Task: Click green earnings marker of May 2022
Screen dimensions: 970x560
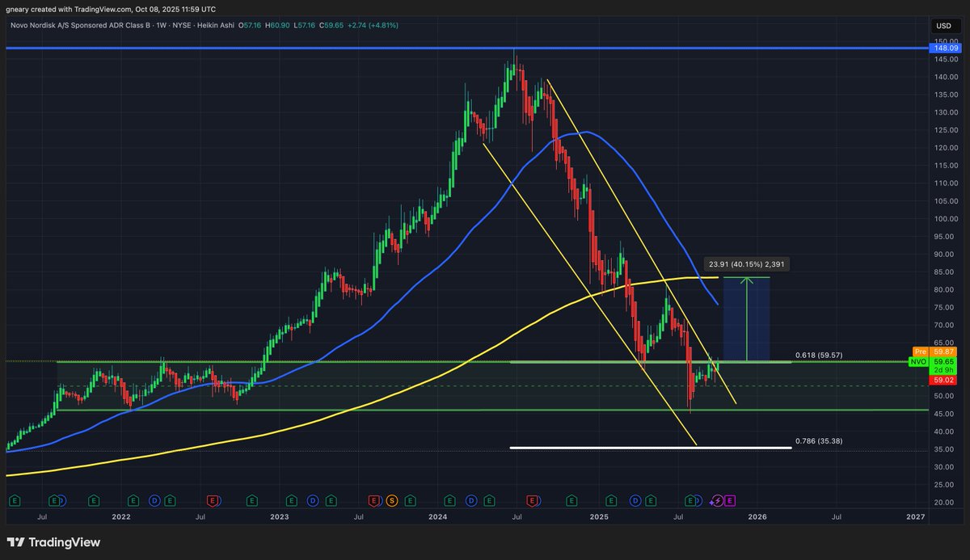Action: click(170, 501)
